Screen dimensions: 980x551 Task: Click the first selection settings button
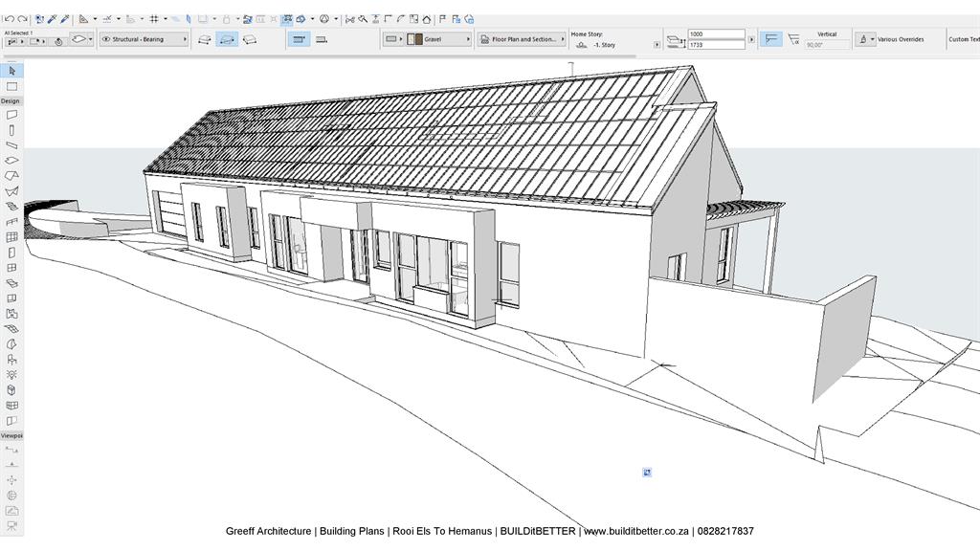click(x=14, y=42)
